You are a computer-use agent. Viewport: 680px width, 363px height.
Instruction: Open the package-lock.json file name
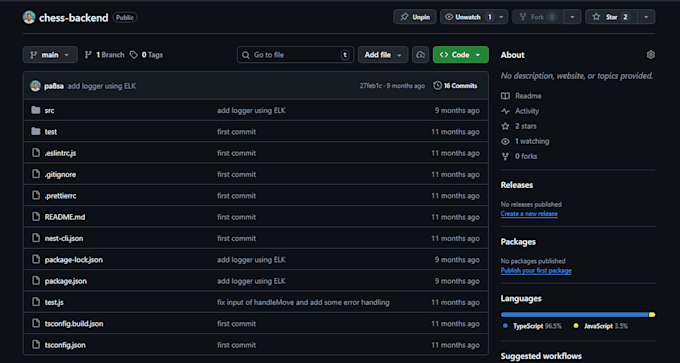coord(74,260)
